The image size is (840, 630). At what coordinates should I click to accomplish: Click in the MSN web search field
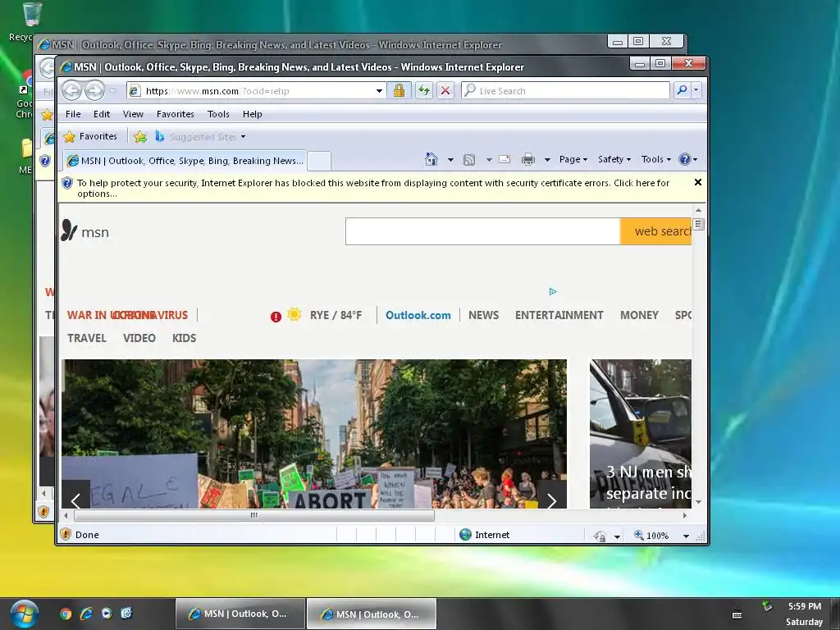pyautogui.click(x=482, y=231)
